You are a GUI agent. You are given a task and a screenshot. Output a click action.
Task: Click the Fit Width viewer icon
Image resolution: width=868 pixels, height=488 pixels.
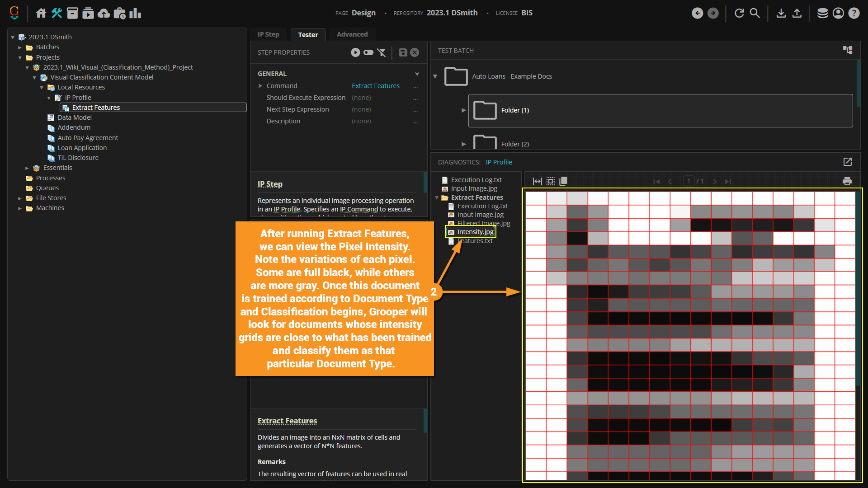click(537, 181)
